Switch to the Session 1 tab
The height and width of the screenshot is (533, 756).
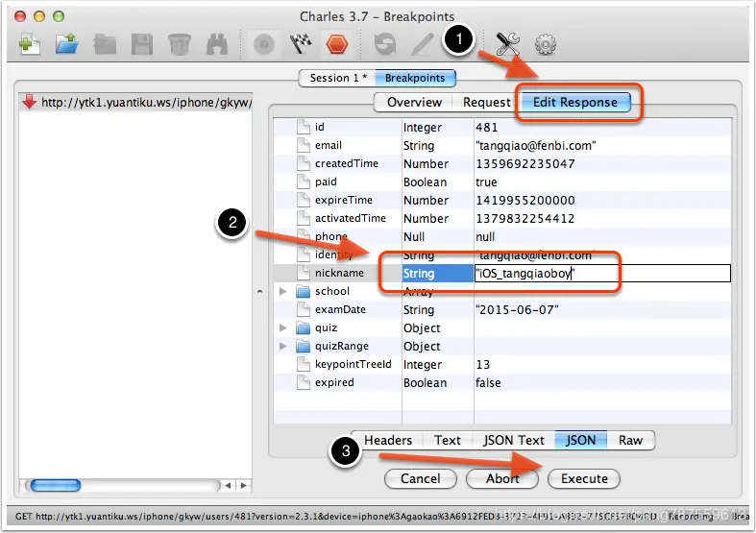click(x=337, y=78)
